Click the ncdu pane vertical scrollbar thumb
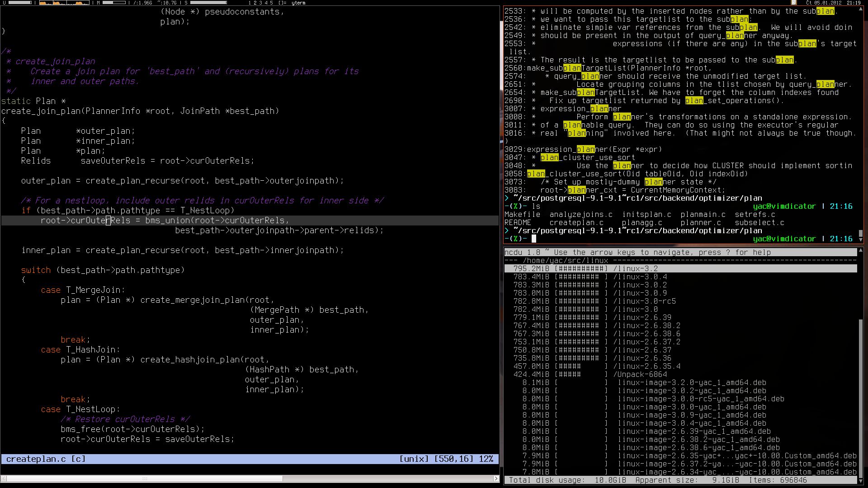 click(861, 398)
